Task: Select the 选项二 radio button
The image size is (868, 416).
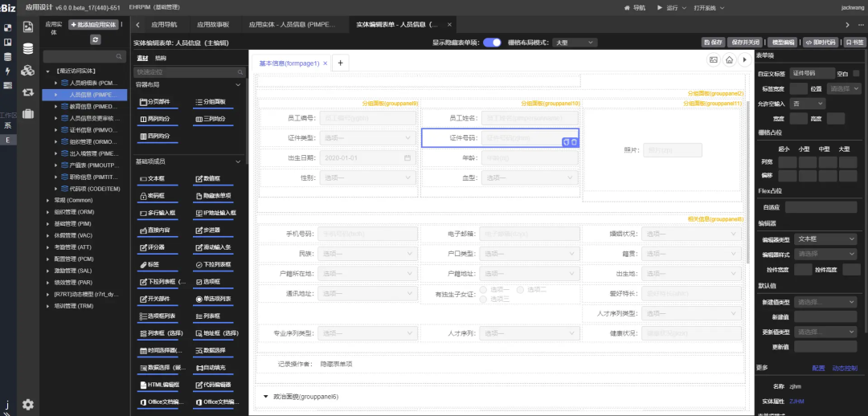Action: [521, 289]
